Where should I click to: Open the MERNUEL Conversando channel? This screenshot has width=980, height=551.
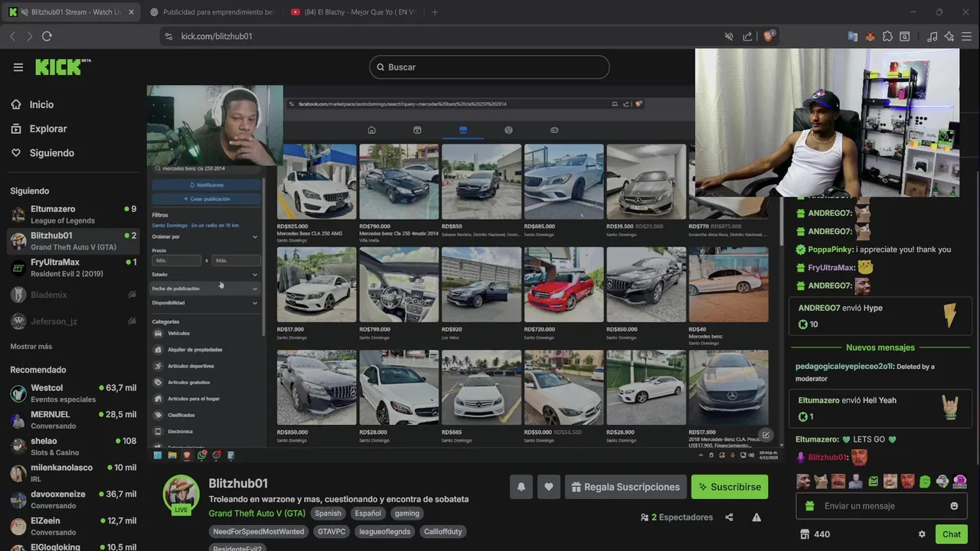[x=73, y=420]
